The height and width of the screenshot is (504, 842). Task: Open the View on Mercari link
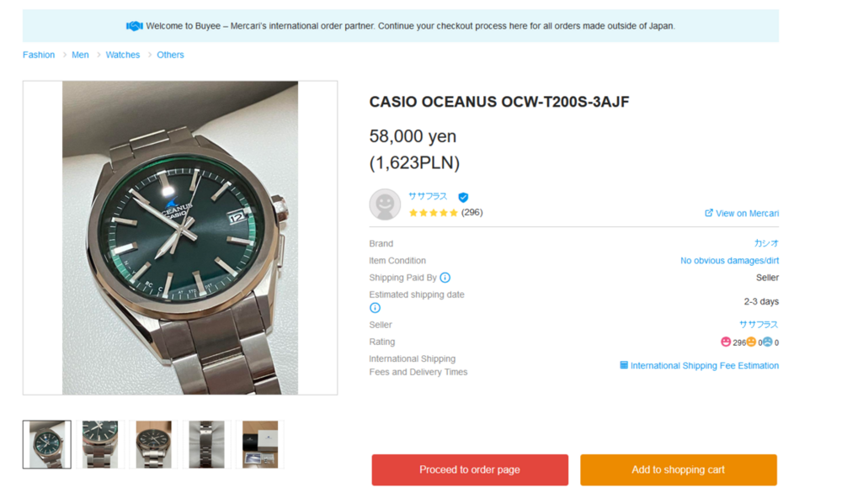coord(748,213)
